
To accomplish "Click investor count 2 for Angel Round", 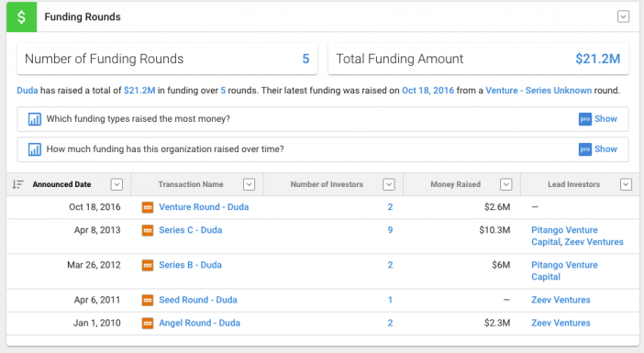I will coord(390,323).
